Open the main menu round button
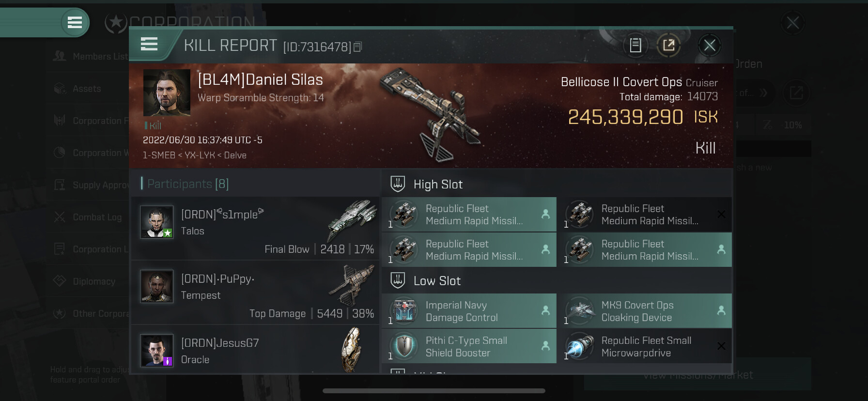The width and height of the screenshot is (868, 401). [x=75, y=22]
